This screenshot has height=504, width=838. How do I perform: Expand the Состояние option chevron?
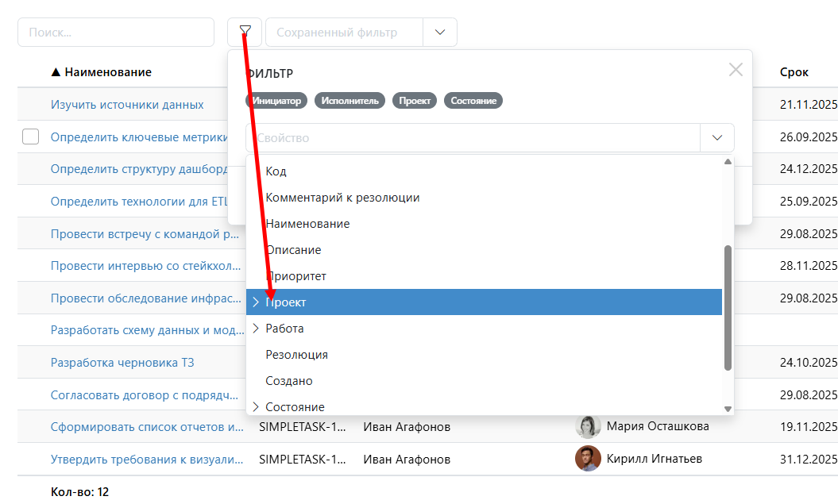256,407
